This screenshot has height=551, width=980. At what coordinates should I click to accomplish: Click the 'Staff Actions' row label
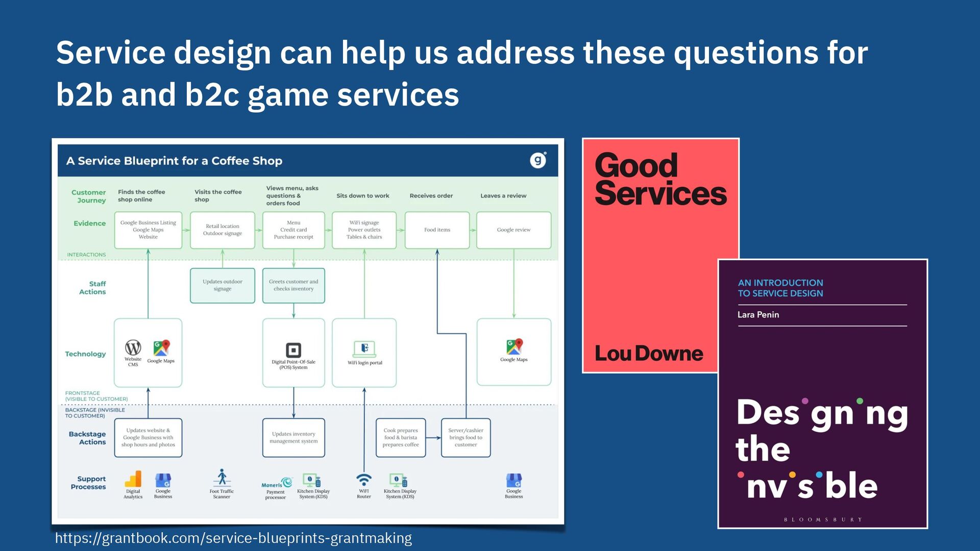(x=92, y=288)
